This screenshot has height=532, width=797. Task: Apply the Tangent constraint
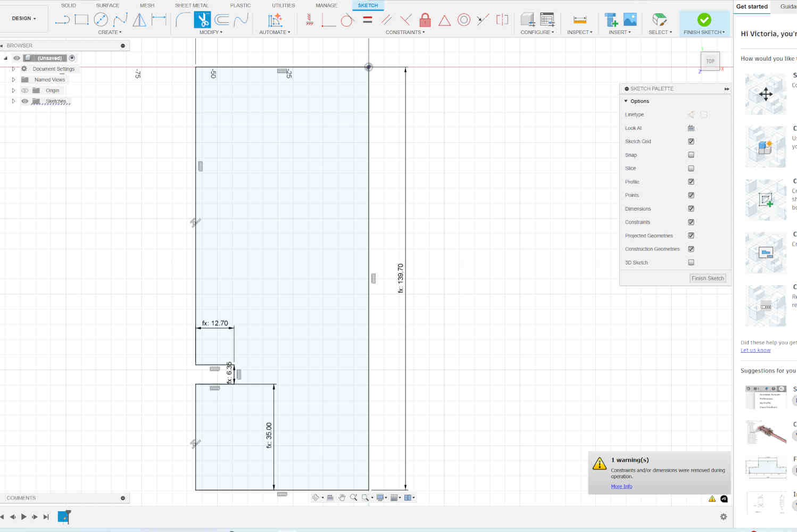[347, 20]
